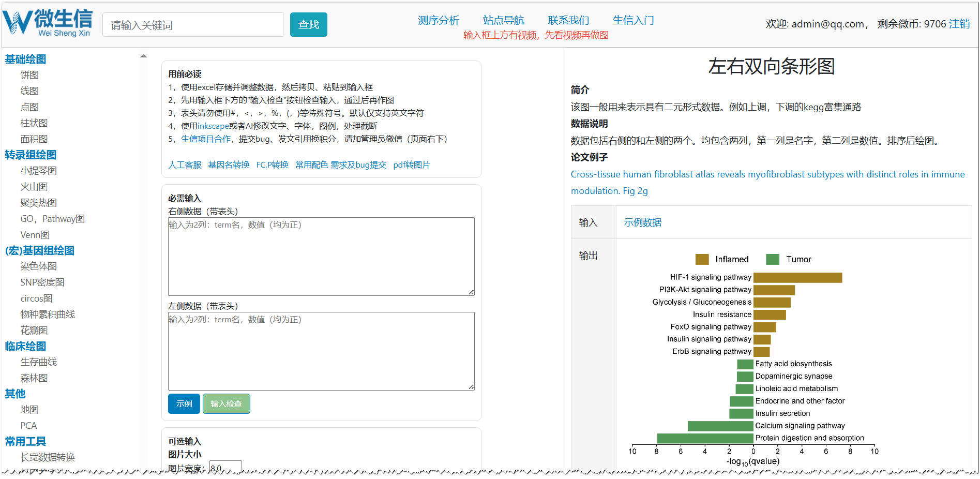The height and width of the screenshot is (479, 980).
Task: Click into the 右侧数据 text area
Action: pos(321,257)
